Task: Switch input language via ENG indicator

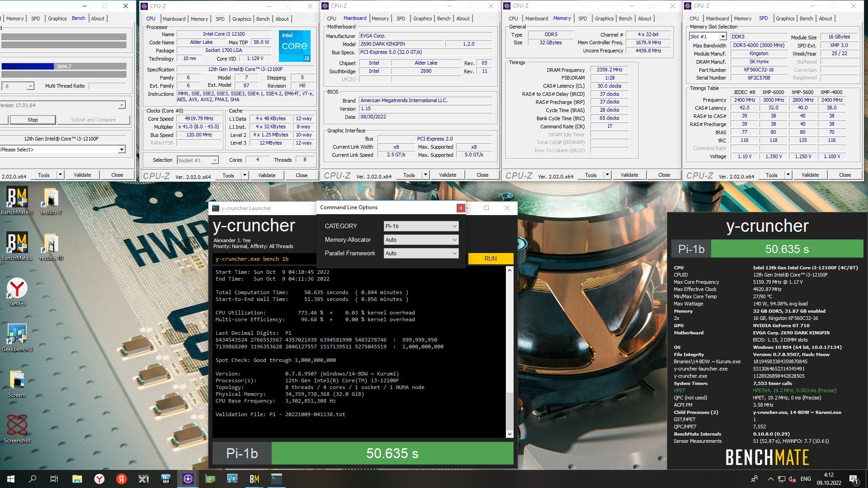Action: tap(806, 479)
